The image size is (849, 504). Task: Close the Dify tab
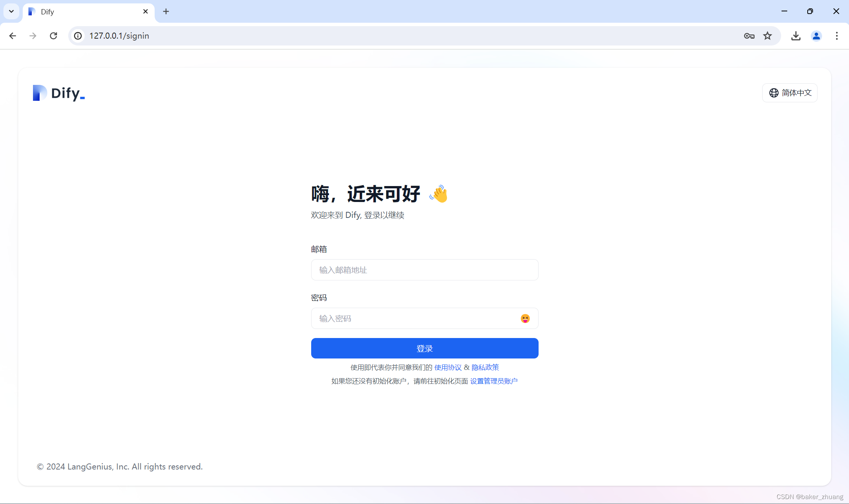(146, 11)
